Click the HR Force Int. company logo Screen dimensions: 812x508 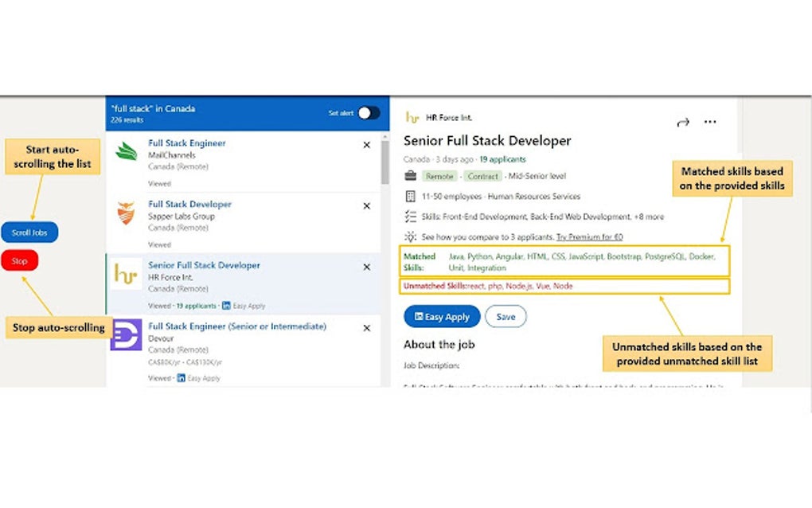click(x=411, y=118)
